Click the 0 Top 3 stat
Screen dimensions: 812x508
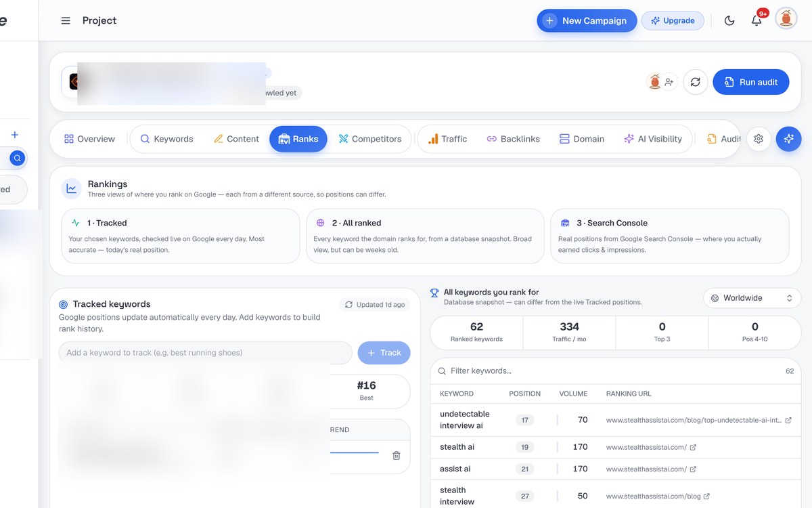click(x=662, y=332)
